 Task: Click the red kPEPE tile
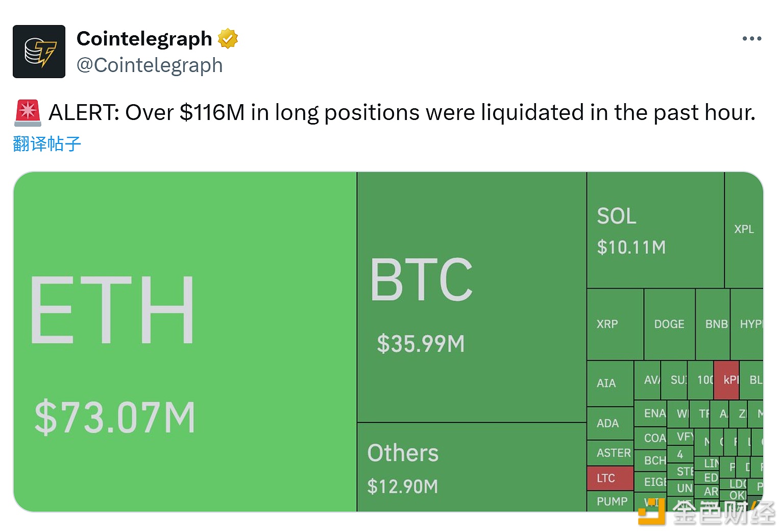click(x=726, y=380)
